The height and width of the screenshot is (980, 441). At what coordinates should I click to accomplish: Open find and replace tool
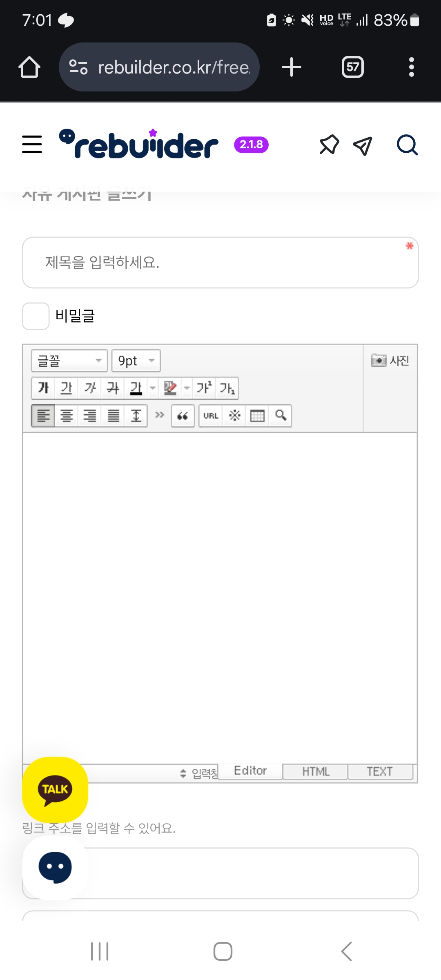pyautogui.click(x=281, y=416)
